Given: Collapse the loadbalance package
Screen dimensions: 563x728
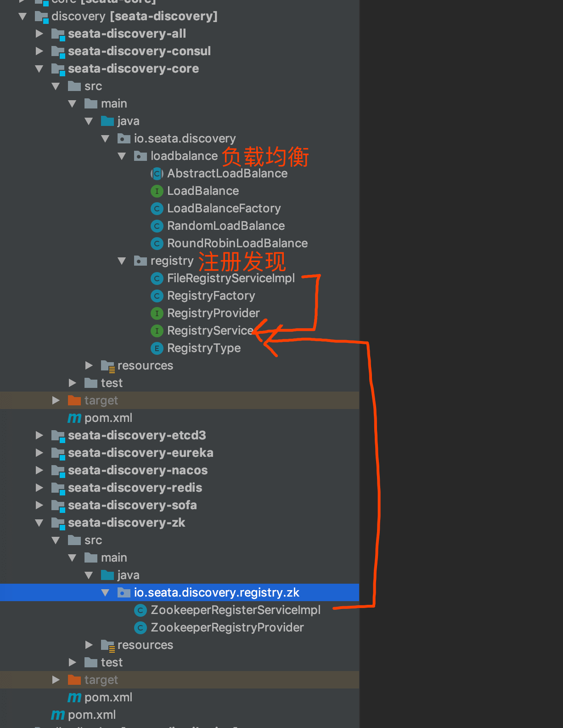Looking at the screenshot, I should click(x=122, y=156).
